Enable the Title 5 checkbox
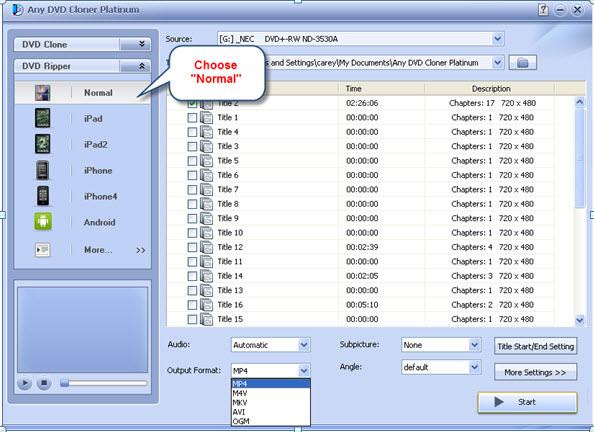Screen dimensions: 594x432 pyautogui.click(x=192, y=161)
